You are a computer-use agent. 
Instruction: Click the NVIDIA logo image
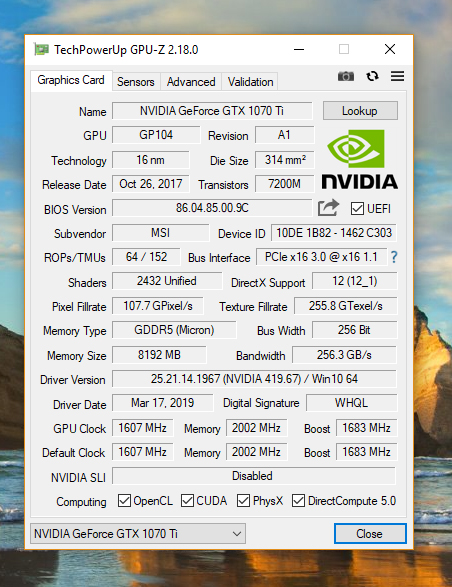359,159
